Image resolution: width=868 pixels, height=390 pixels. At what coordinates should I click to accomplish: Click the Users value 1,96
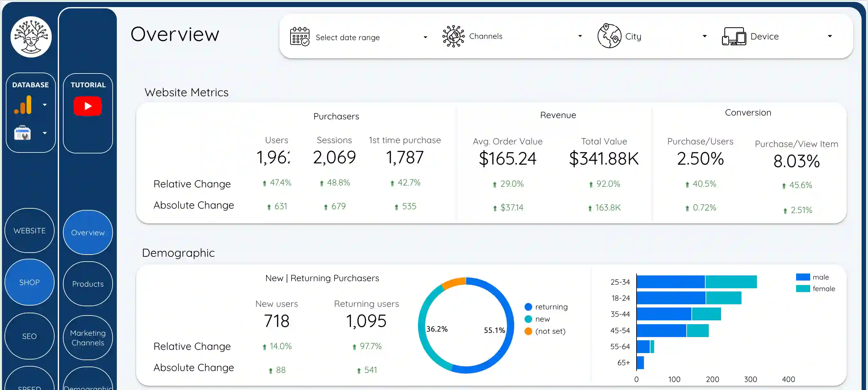pos(273,157)
